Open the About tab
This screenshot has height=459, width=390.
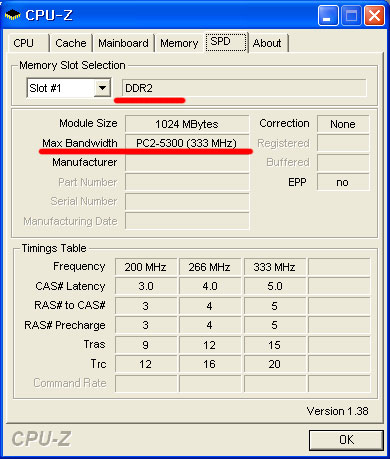click(268, 43)
